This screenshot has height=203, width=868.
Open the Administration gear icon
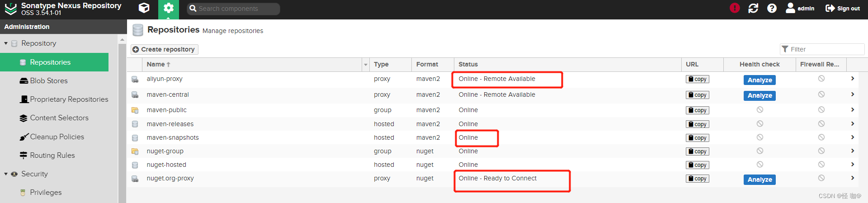[x=169, y=8]
